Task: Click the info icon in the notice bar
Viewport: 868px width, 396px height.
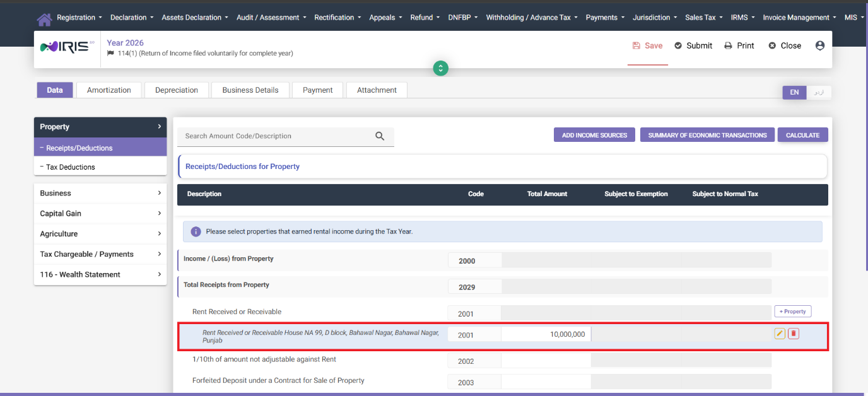Action: [196, 231]
